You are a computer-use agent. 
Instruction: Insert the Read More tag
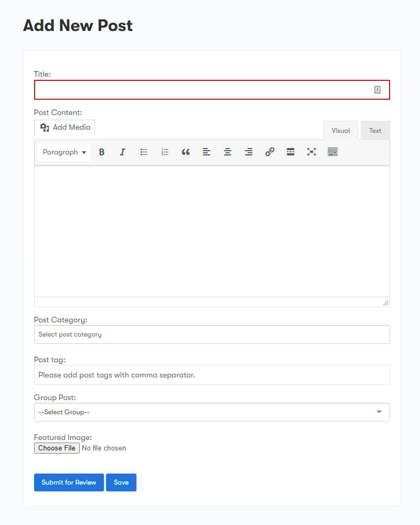pos(291,152)
